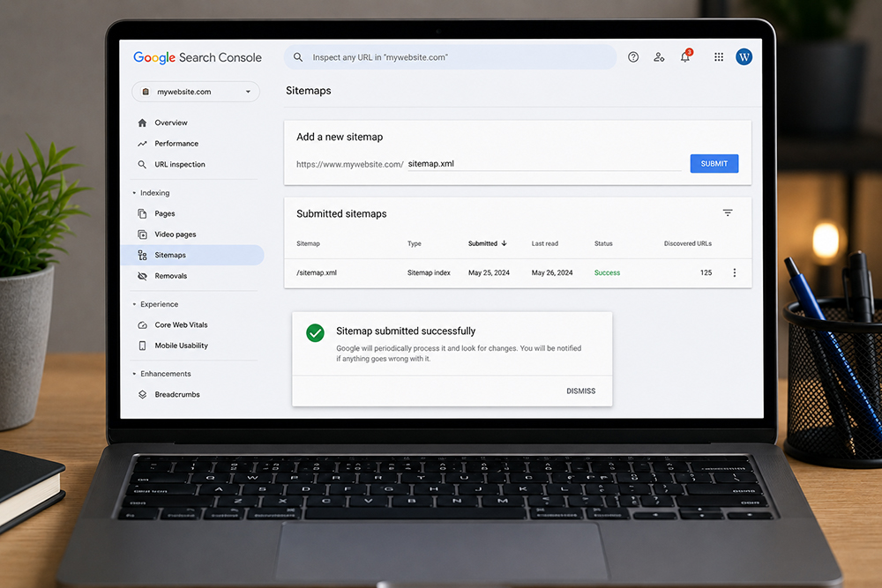
Task: Click the 125 discovered URLs value
Action: coord(706,272)
